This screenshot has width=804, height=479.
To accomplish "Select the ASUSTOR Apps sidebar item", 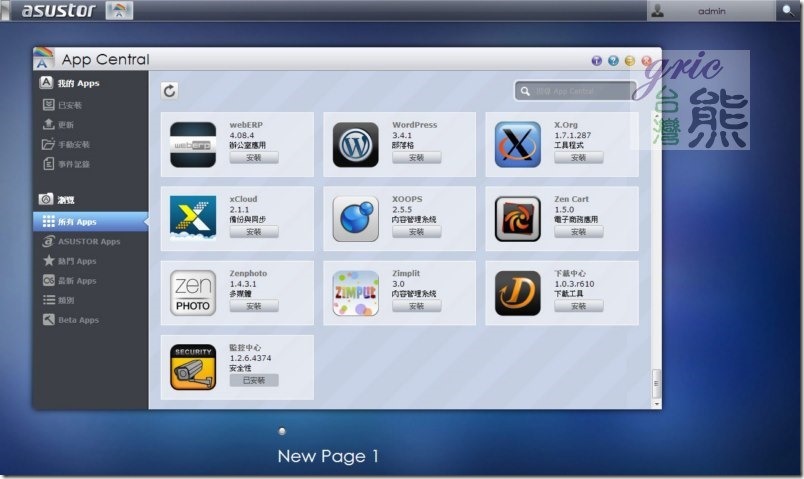I will (90, 241).
